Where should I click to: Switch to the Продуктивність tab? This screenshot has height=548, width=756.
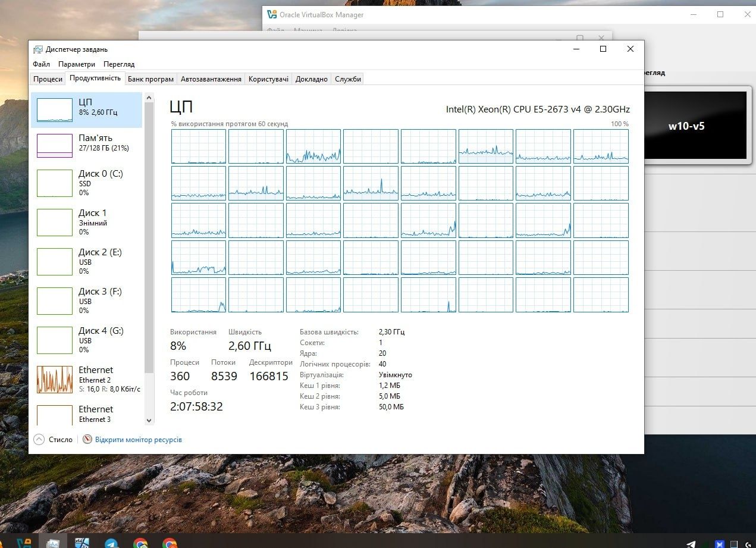tap(95, 78)
